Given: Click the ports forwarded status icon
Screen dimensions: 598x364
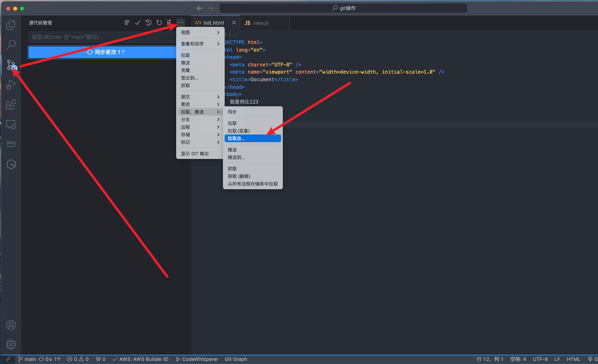Looking at the screenshot, I should pos(100,359).
